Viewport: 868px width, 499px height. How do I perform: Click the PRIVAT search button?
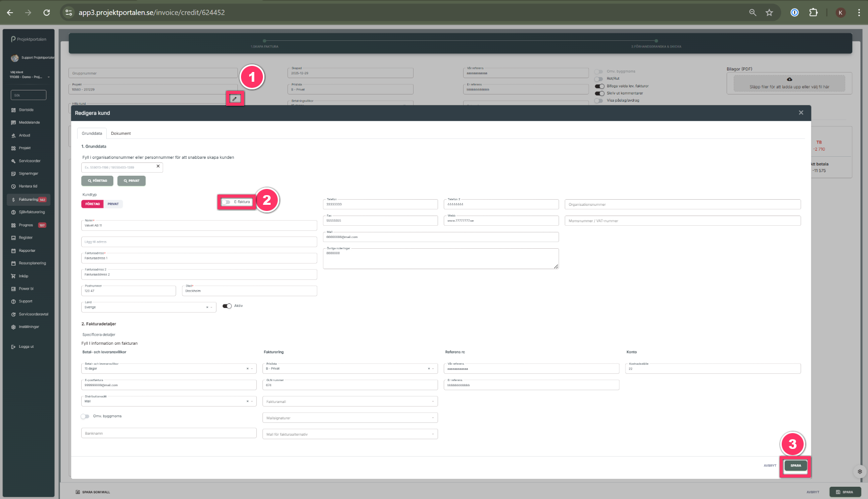pyautogui.click(x=131, y=181)
